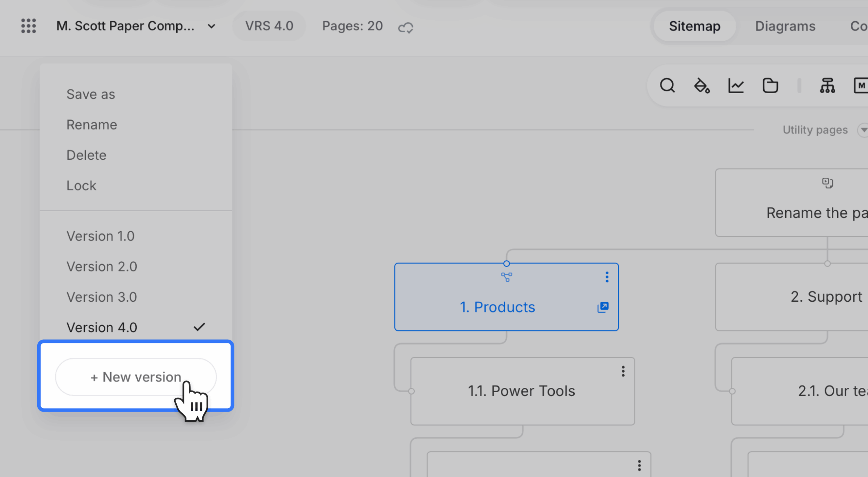Click the top connector handle of 1. Products

click(x=507, y=263)
